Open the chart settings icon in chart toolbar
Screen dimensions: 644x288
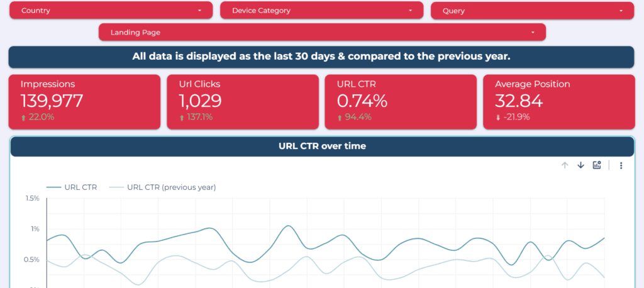(597, 165)
